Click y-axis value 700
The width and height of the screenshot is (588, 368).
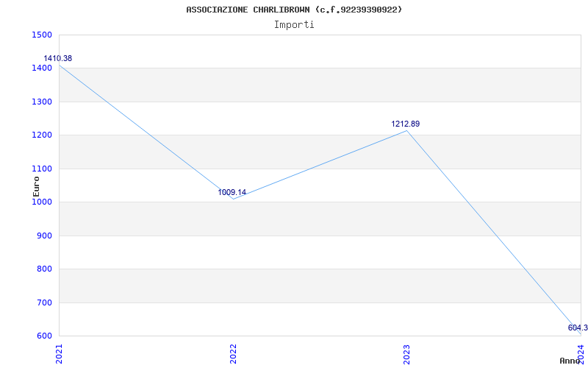(x=46, y=302)
